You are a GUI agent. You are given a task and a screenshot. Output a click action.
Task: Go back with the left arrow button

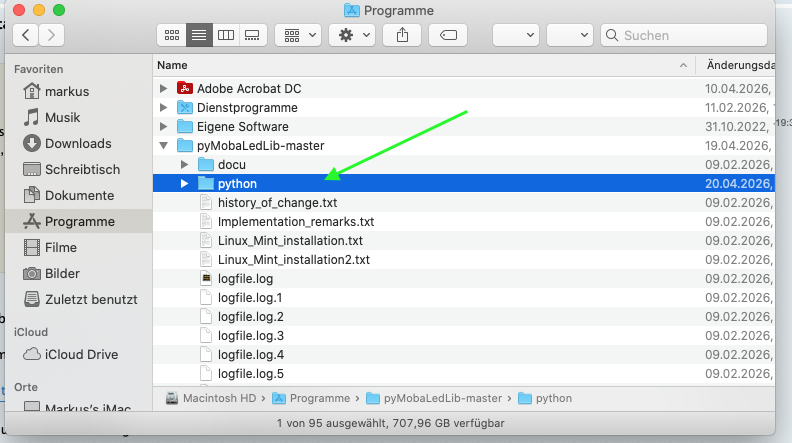[x=25, y=35]
